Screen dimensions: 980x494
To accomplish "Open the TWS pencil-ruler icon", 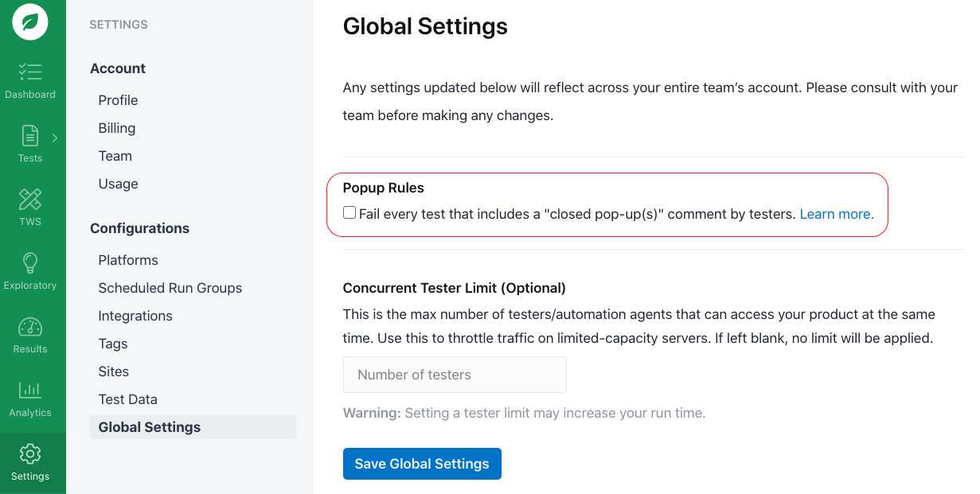I will pyautogui.click(x=30, y=200).
